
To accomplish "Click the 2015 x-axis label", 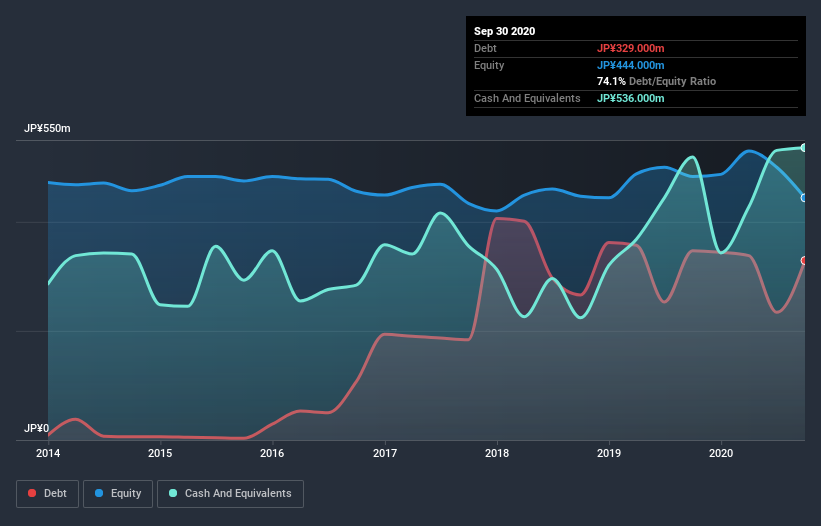I will (x=160, y=453).
